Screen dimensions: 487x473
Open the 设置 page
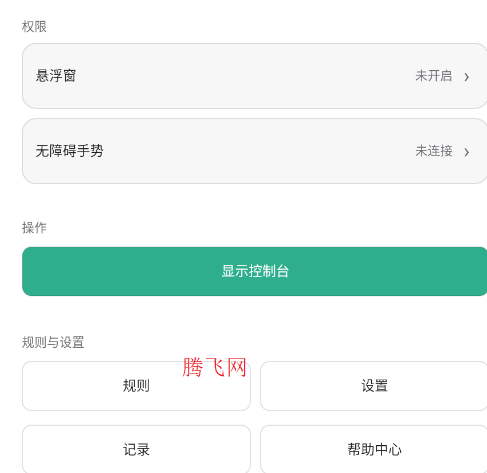coord(374,386)
